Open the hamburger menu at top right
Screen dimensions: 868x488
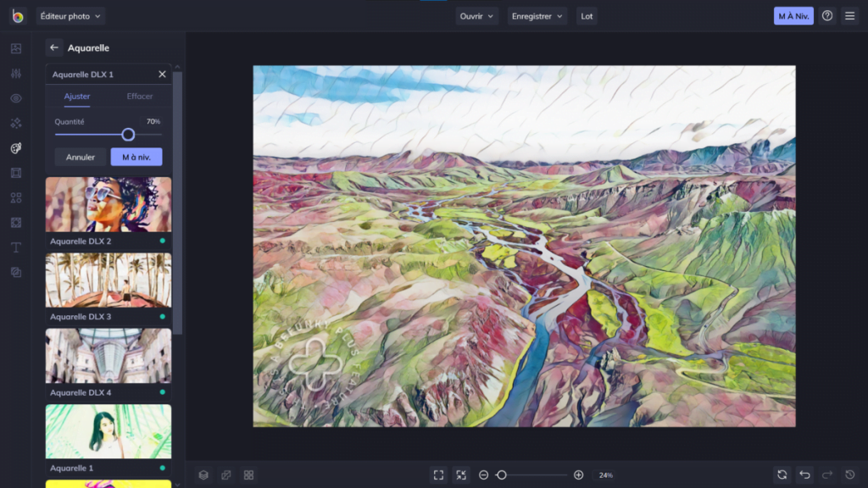coord(849,16)
